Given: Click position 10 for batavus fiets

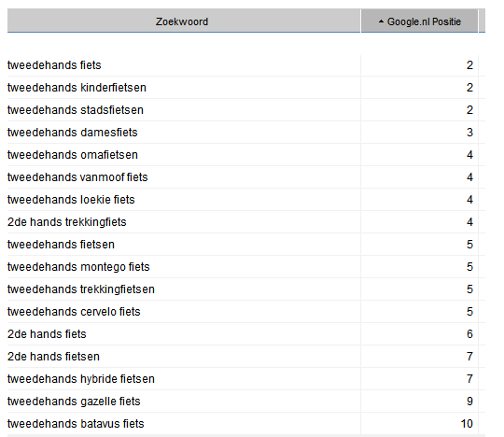Looking at the screenshot, I should click(x=467, y=424).
